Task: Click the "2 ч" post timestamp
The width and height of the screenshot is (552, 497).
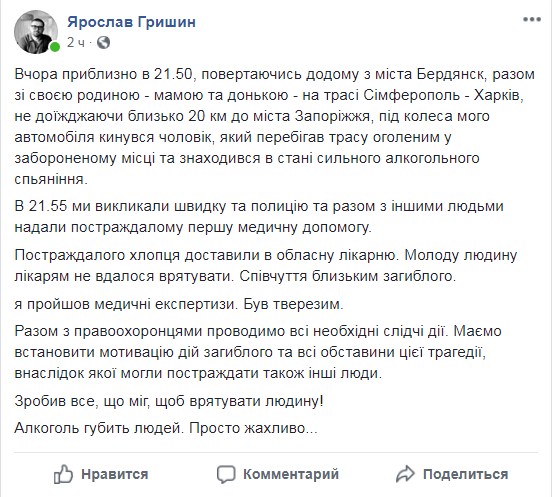Action: coord(76,43)
